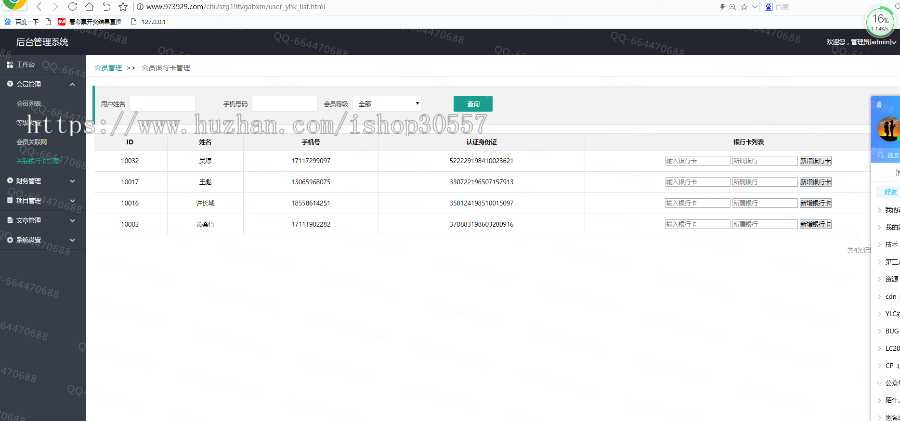This screenshot has width=900, height=421.
Task: Focus 所属银行 field in row 10017
Action: coord(765,182)
